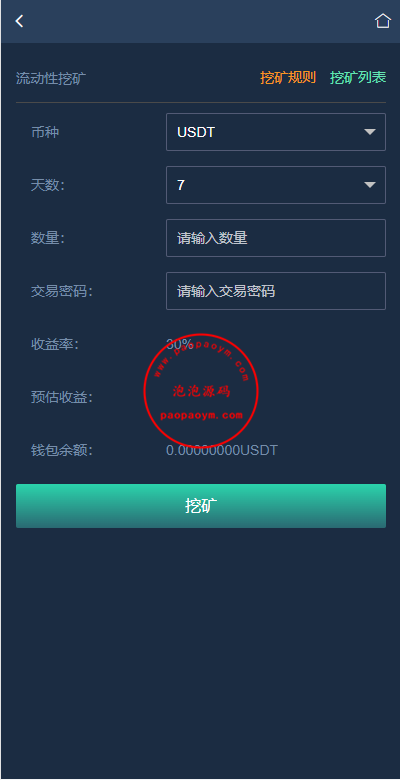Open the home page icon
The width and height of the screenshot is (400, 780).
(x=382, y=21)
